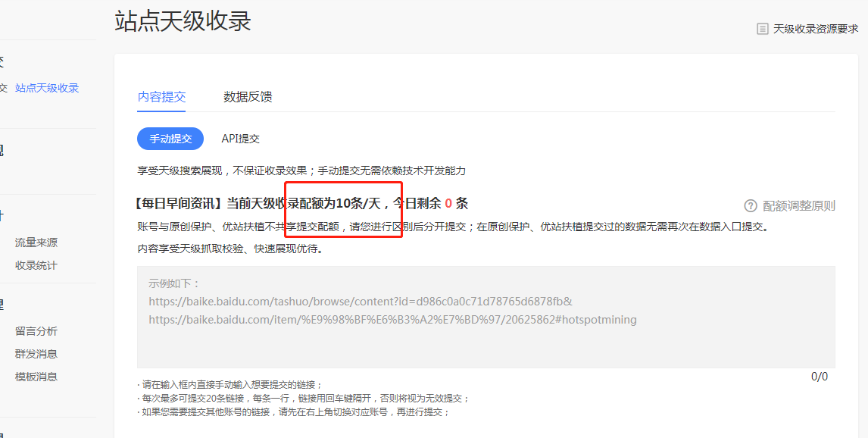
Task: Click the 享受天级搜索展现 description line
Action: click(301, 171)
